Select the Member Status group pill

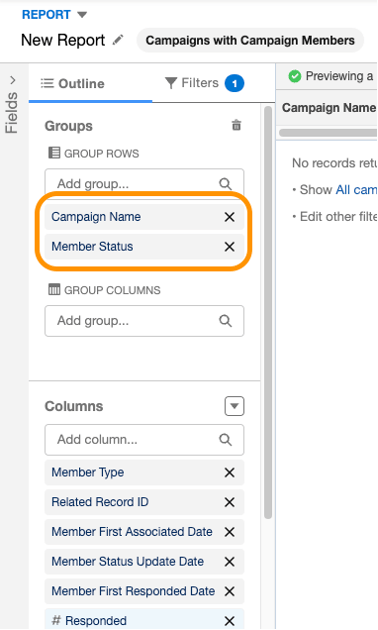tap(144, 246)
